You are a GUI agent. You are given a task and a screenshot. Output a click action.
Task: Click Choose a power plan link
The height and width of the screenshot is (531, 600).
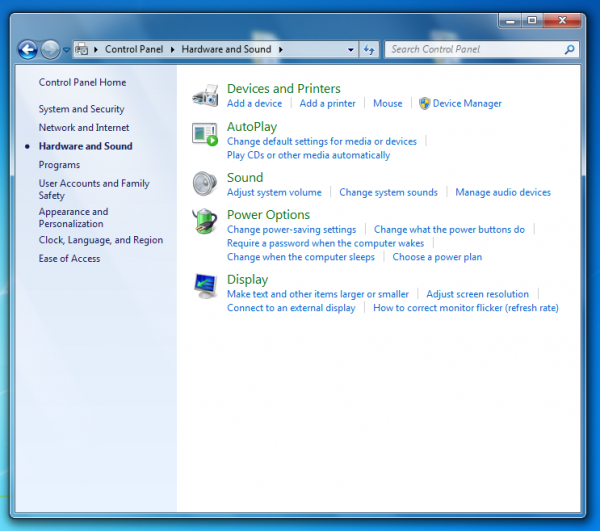point(437,257)
